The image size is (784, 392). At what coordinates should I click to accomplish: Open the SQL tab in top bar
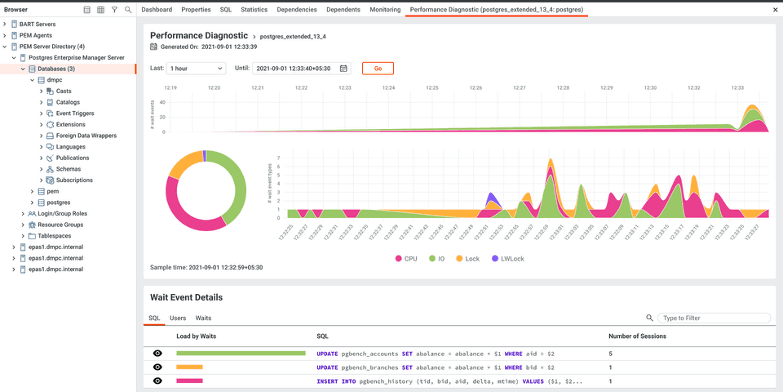(x=226, y=10)
